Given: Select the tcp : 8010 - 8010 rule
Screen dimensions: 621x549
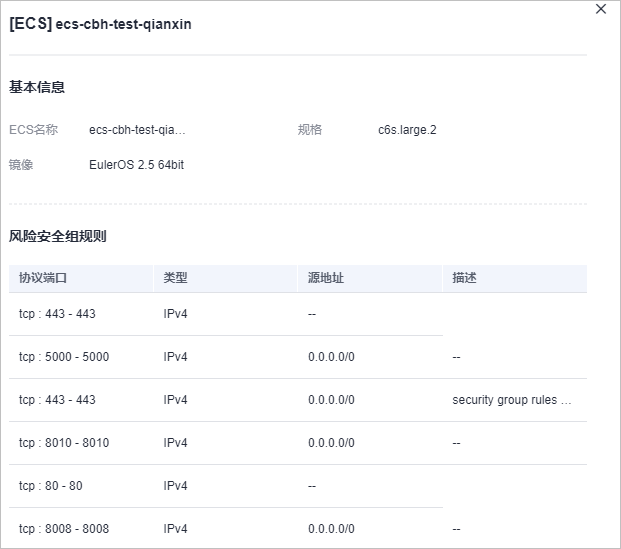Looking at the screenshot, I should tap(64, 443).
